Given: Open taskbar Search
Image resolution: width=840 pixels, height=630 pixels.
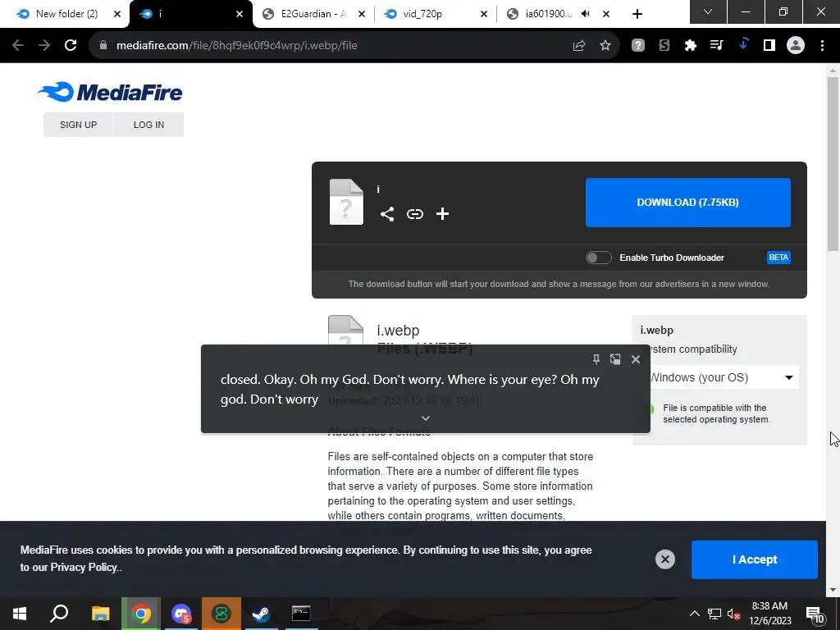Looking at the screenshot, I should [x=59, y=614].
